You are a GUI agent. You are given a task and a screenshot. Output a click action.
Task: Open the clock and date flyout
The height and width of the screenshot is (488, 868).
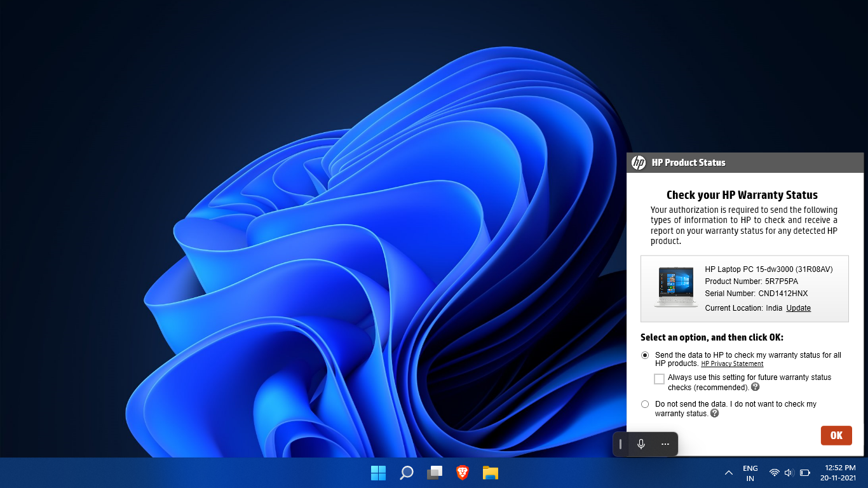pos(839,473)
